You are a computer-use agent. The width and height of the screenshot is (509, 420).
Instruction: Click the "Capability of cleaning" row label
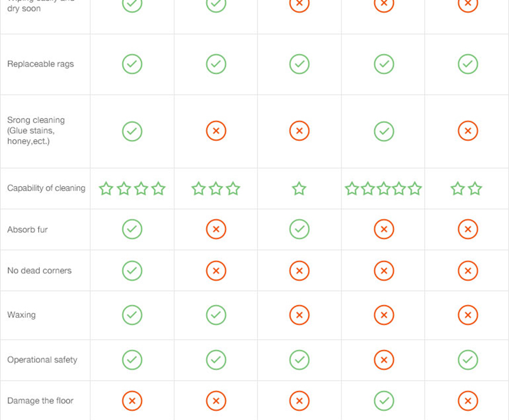tap(46, 188)
